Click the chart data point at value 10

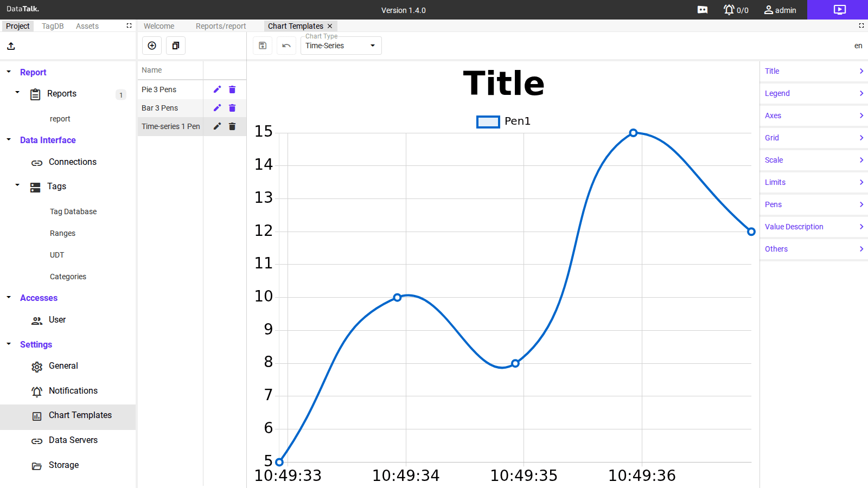(397, 298)
